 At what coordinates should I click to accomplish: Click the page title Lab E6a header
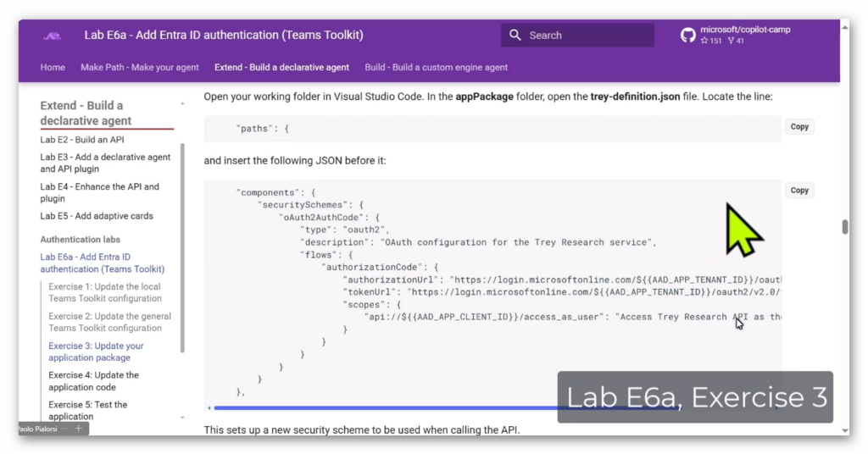point(224,35)
